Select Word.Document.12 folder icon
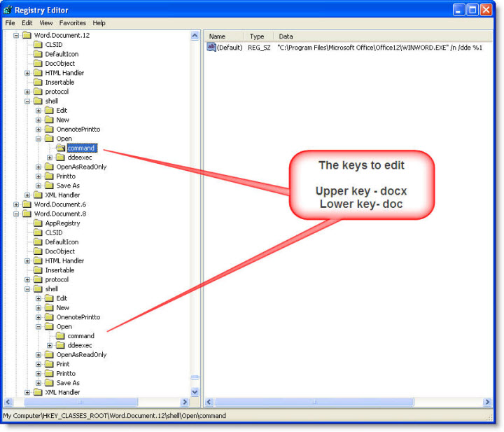The image size is (504, 432). click(27, 35)
